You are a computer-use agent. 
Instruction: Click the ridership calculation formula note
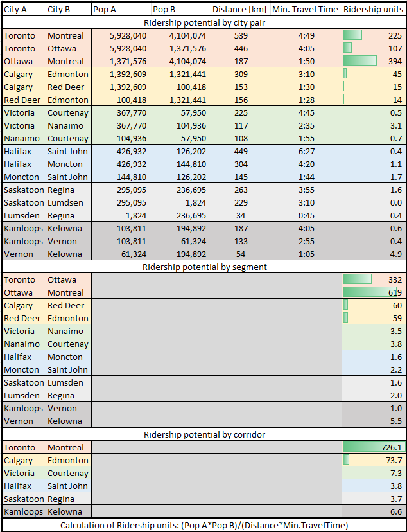pos(203,525)
